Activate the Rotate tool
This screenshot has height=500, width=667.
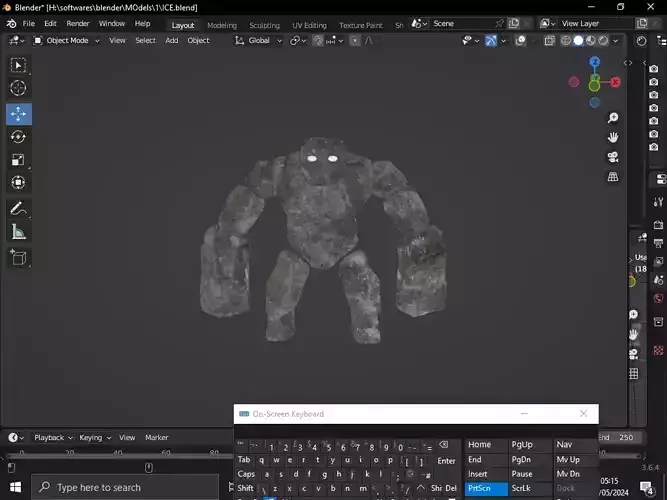point(18,137)
